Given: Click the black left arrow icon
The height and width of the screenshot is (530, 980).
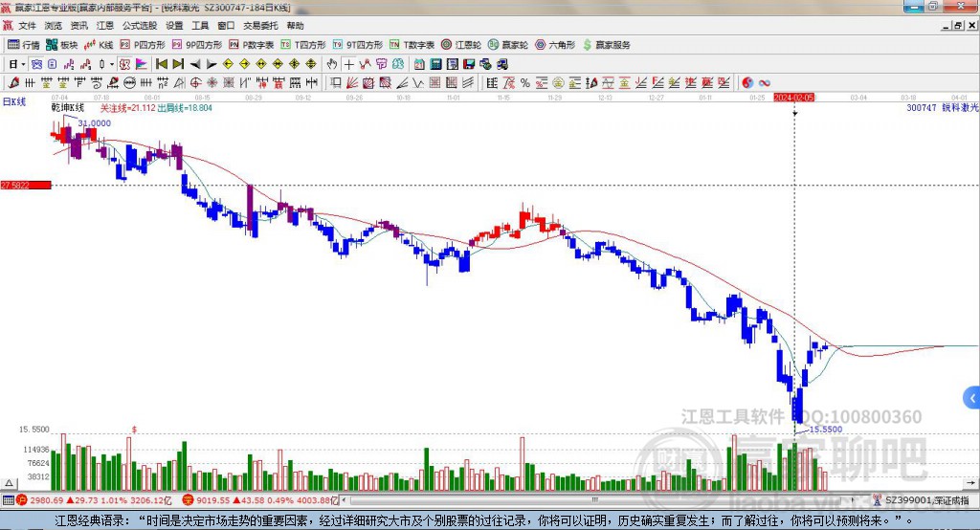Looking at the screenshot, I should click(x=195, y=64).
